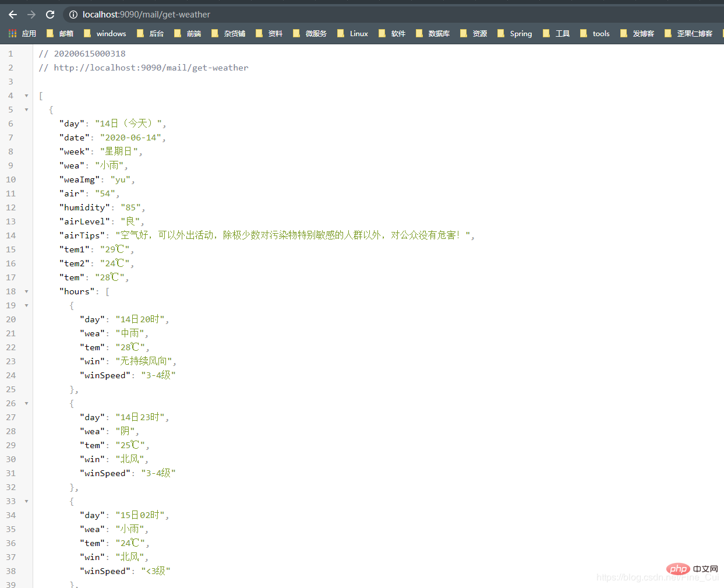The height and width of the screenshot is (588, 724).
Task: Open the 资源 bookmark folder
Action: (x=474, y=34)
